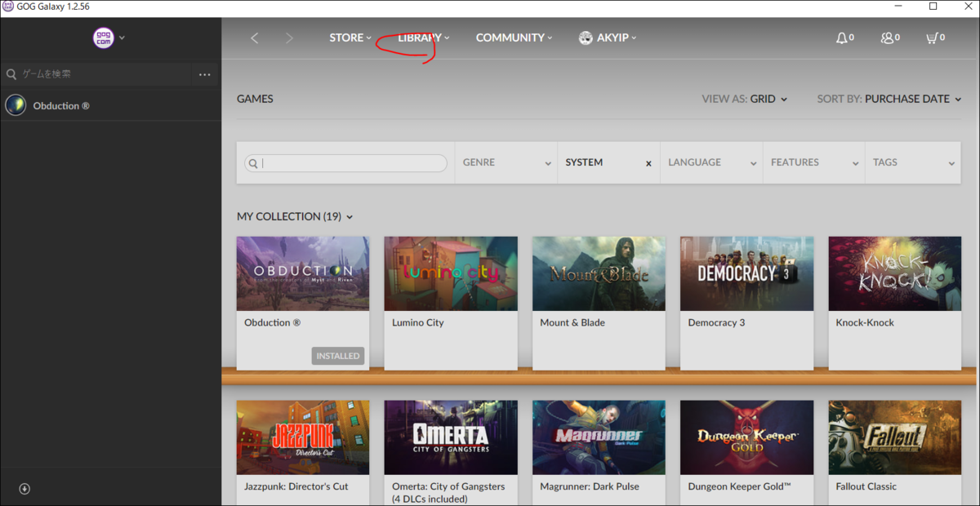
Task: Expand the FEATURES filter dropdown
Action: (x=814, y=162)
